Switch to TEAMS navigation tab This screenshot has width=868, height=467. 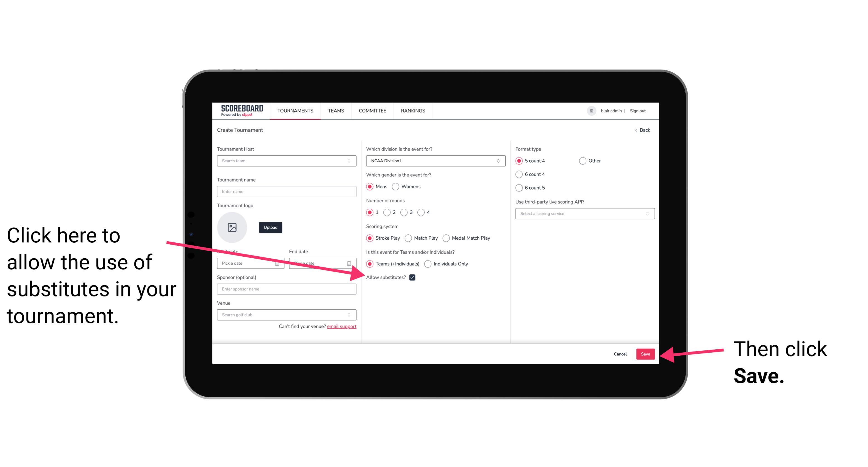(336, 110)
